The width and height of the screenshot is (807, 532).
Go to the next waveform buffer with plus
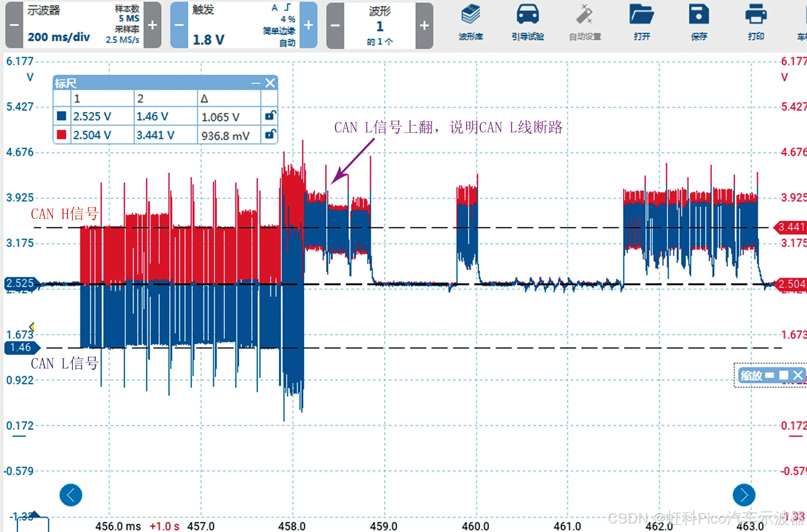tap(424, 25)
